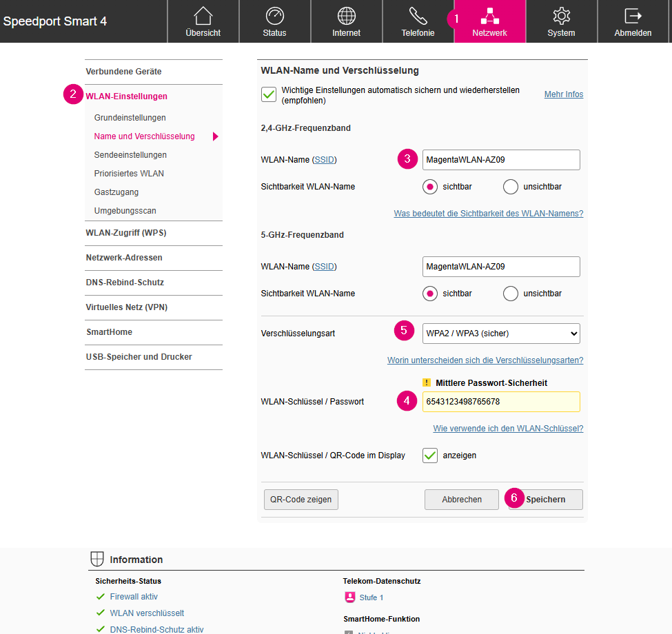This screenshot has width=672, height=634.
Task: Set 5-GHz WLAN name to unsichtbar
Action: click(511, 294)
